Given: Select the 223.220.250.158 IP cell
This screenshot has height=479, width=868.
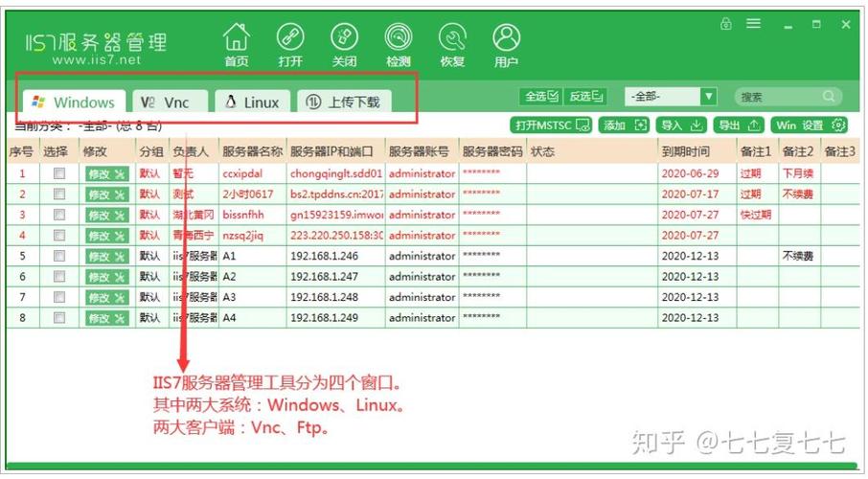Looking at the screenshot, I should pyautogui.click(x=335, y=236).
